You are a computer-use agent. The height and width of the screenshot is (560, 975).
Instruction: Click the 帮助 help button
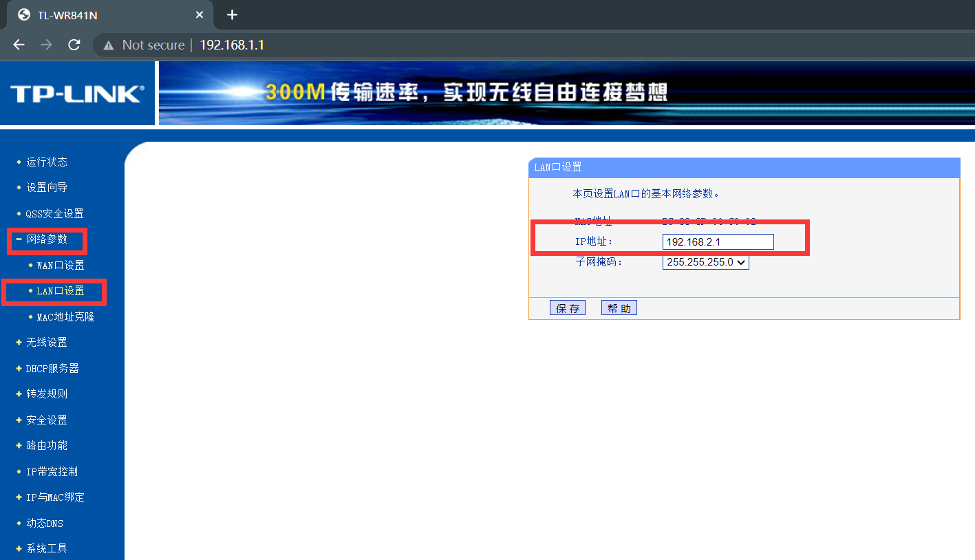[619, 308]
